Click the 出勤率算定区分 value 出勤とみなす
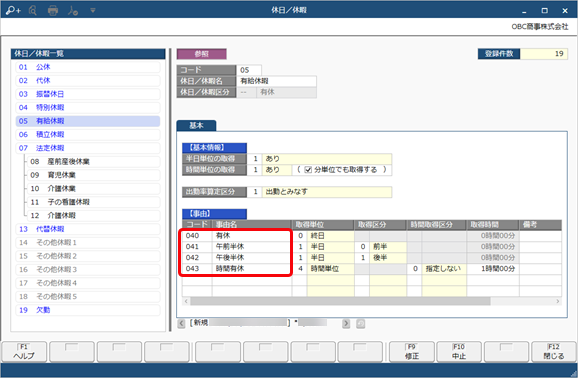This screenshot has height=378, width=578. pos(327,192)
